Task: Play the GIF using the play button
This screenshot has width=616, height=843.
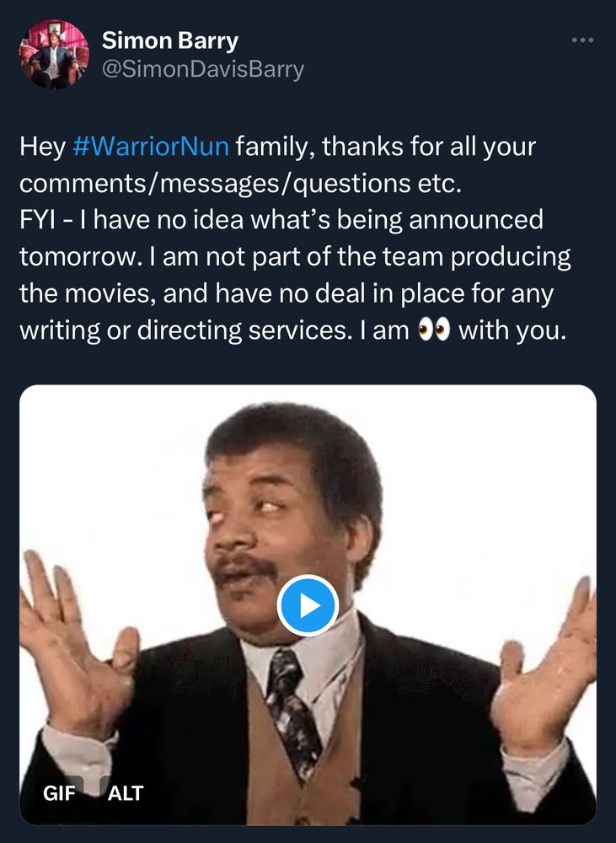Action: 308,605
